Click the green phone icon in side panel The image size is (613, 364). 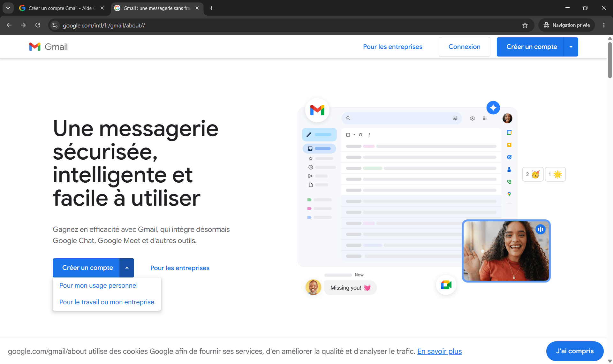pos(509,182)
